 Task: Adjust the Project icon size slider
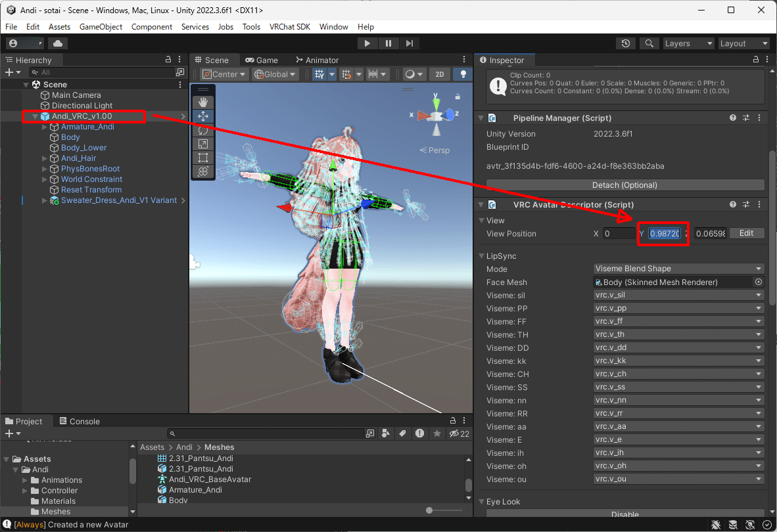pos(429,510)
